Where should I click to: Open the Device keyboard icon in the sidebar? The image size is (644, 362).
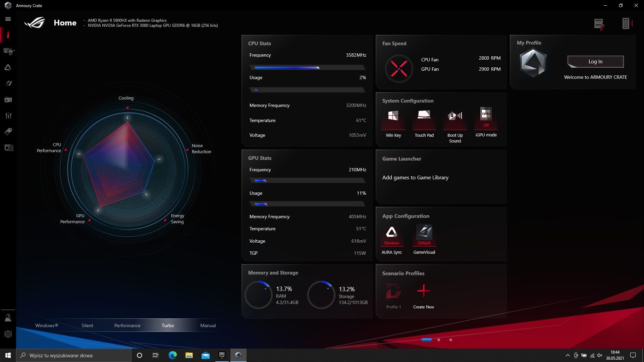click(x=8, y=51)
